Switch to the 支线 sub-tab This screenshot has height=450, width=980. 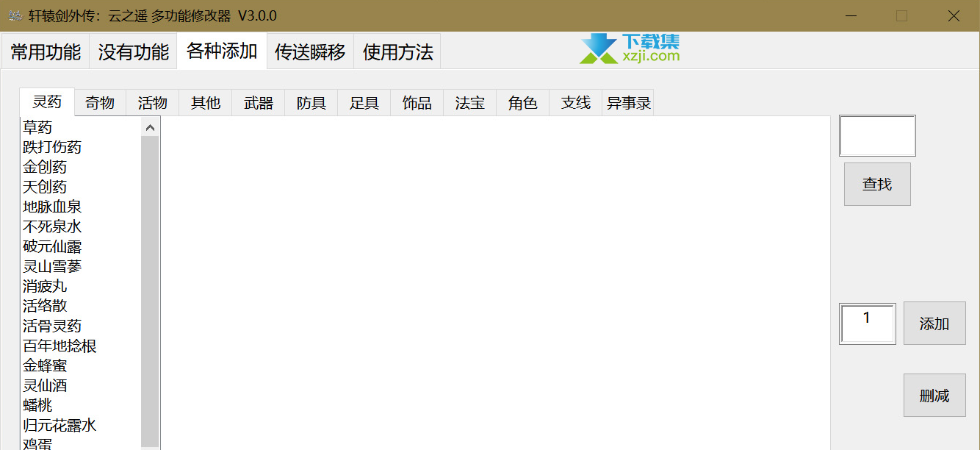[576, 103]
